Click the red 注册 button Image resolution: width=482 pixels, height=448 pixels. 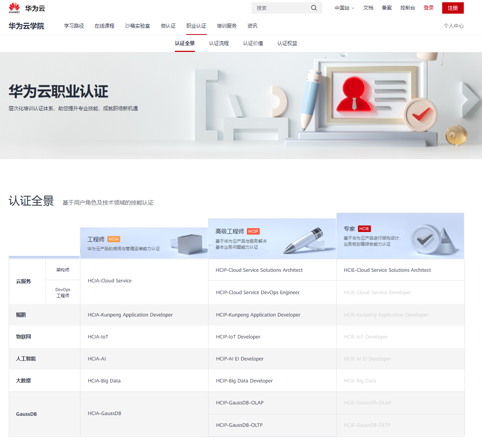point(453,8)
